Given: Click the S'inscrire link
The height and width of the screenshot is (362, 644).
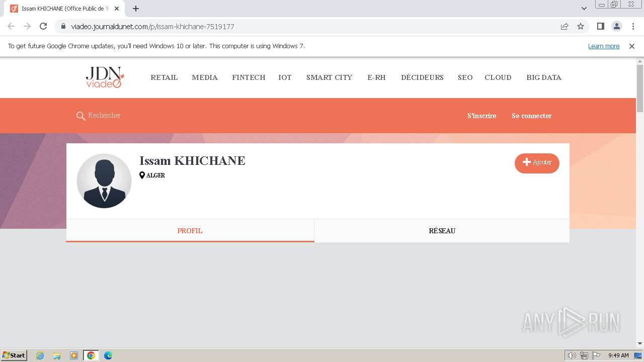Looking at the screenshot, I should click(x=481, y=116).
